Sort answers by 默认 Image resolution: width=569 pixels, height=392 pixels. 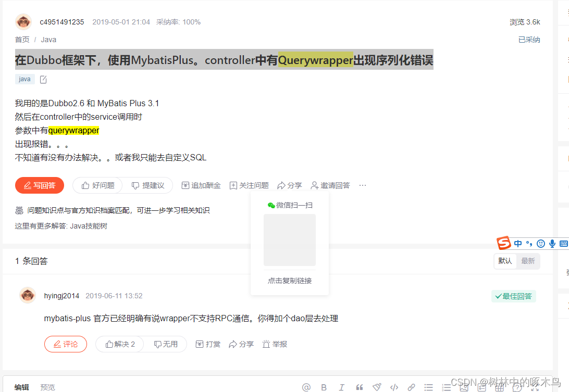(505, 261)
